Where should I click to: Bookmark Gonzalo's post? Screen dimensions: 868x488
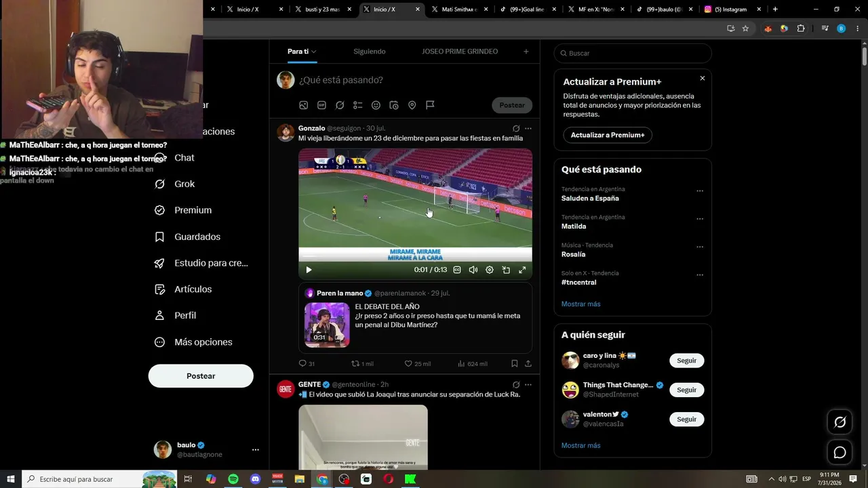click(515, 364)
